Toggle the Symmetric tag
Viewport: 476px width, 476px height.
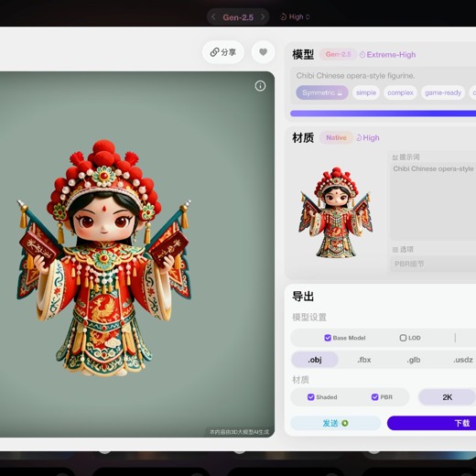point(322,92)
